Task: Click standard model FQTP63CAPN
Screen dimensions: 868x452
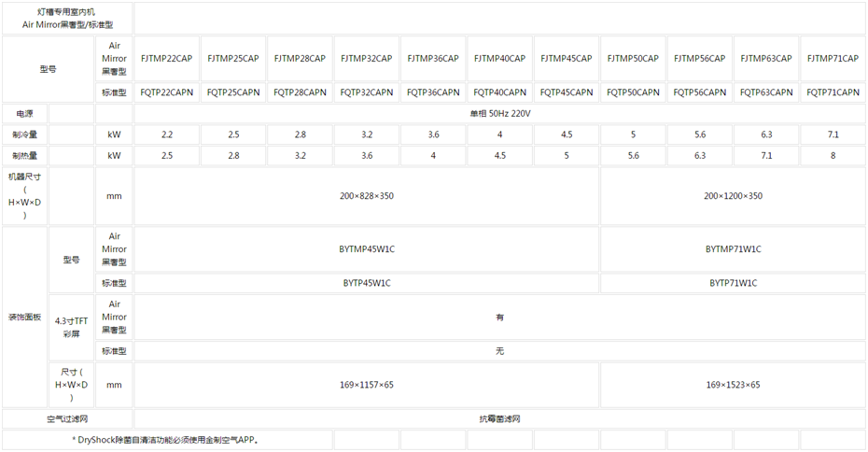Action: 766,92
